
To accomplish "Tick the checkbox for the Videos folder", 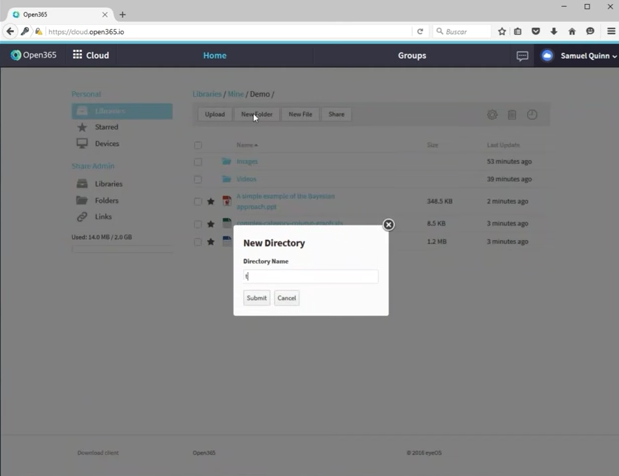I will (x=198, y=180).
